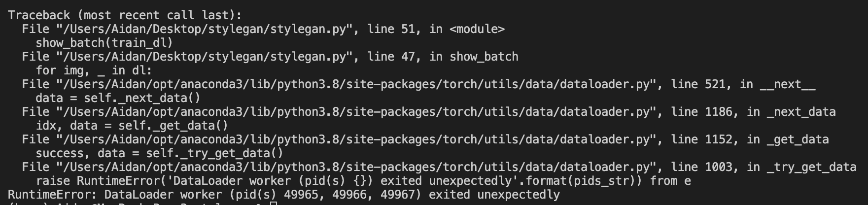Image resolution: width=868 pixels, height=205 pixels.
Task: Click the 'for img, _ in dl:' line
Action: click(94, 70)
